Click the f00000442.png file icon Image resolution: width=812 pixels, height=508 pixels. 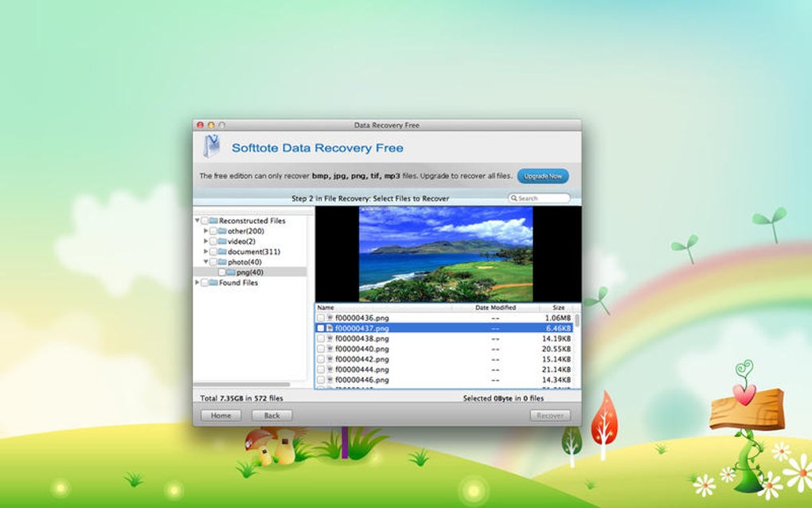coord(330,359)
